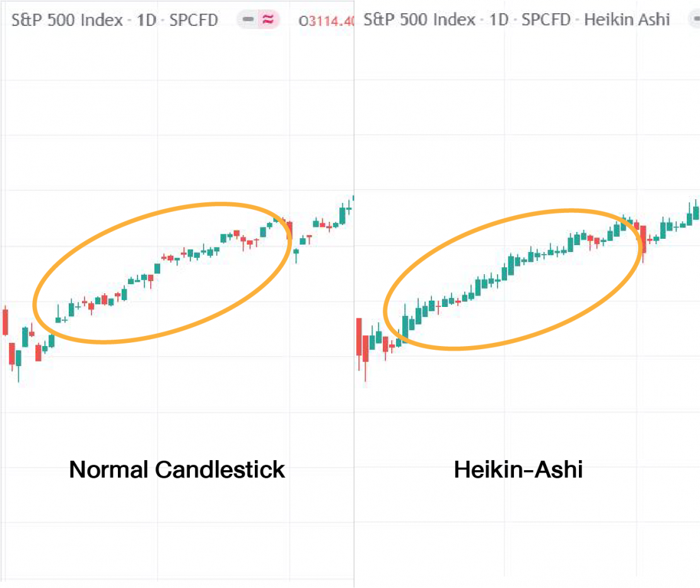Click the grey dash icon beside SPCFD
700x588 pixels.
pos(248,20)
